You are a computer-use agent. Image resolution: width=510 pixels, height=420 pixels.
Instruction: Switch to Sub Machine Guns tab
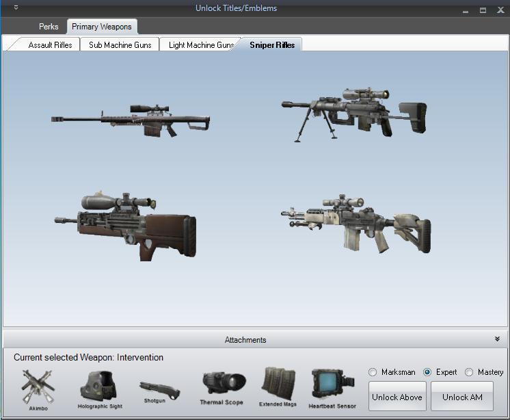click(x=120, y=45)
